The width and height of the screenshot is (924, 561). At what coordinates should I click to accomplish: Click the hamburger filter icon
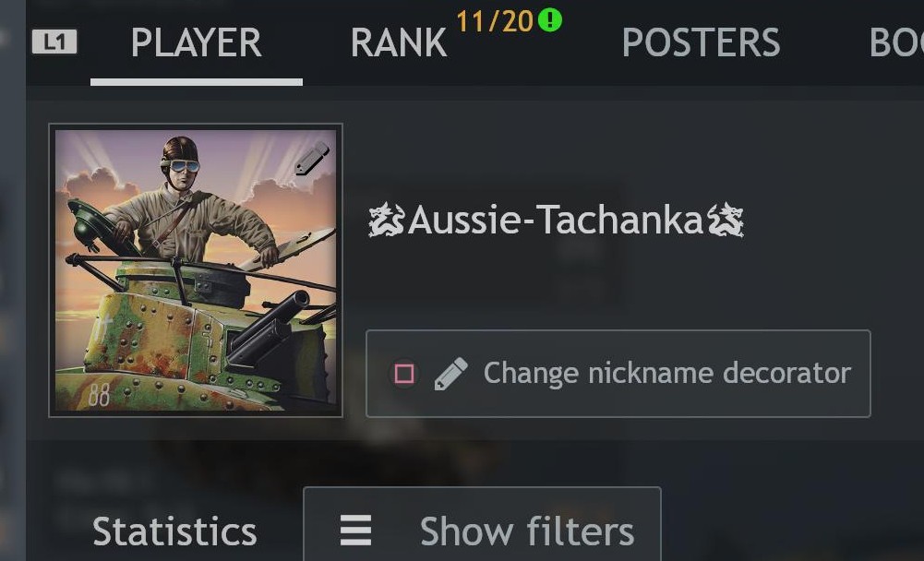coord(356,531)
